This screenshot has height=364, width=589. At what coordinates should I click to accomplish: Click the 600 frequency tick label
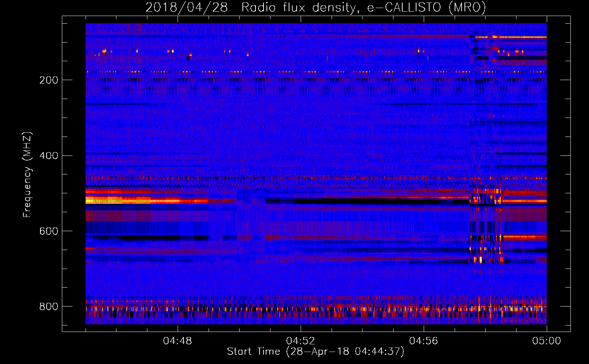coord(49,232)
